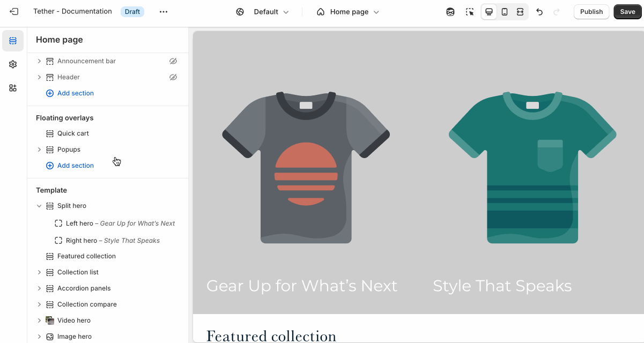Click the Header section icon
Screen dimensions: 644x343
coord(50,77)
